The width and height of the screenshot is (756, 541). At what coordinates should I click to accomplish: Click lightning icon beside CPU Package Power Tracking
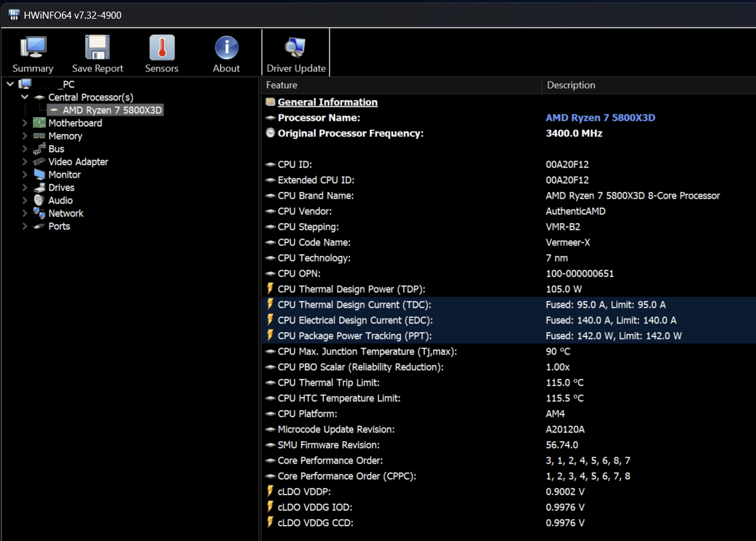(270, 335)
